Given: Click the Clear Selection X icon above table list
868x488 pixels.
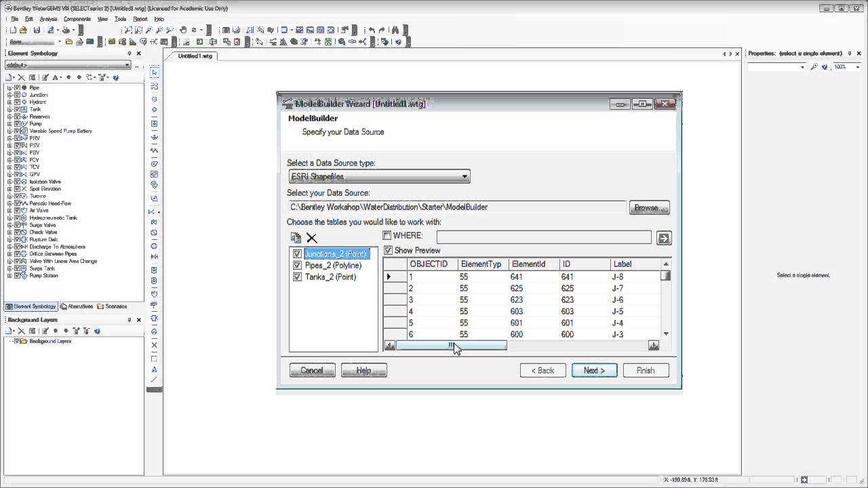Looking at the screenshot, I should (311, 238).
